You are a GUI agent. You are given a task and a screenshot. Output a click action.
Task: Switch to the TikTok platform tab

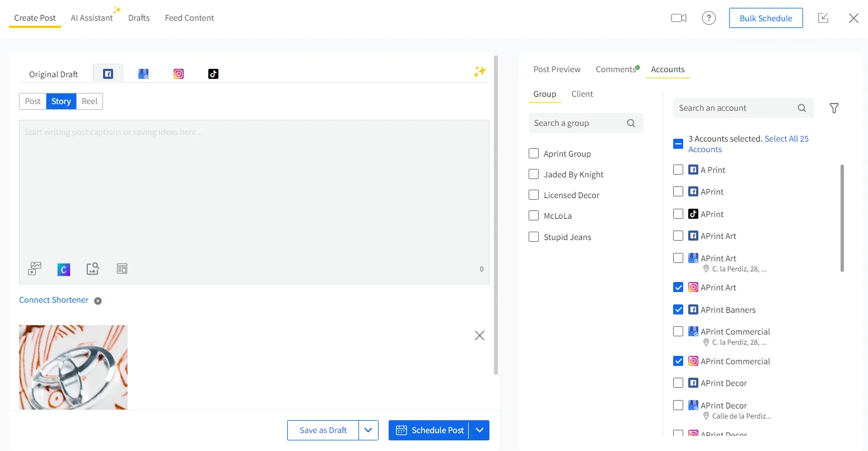pos(213,74)
